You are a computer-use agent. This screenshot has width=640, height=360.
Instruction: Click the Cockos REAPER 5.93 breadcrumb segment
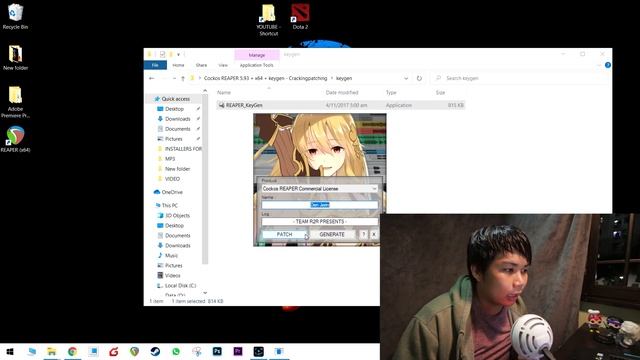[265, 78]
